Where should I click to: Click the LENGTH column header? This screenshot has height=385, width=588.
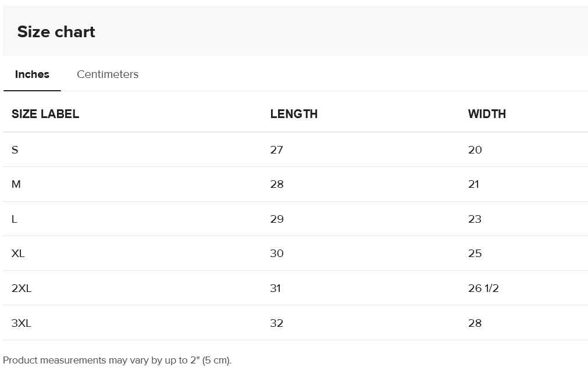294,114
